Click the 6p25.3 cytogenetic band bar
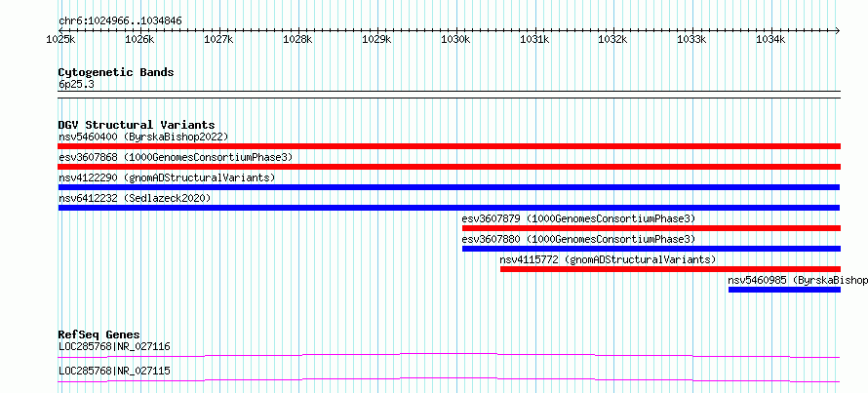Screen dimensions: 868x393 tap(449, 95)
